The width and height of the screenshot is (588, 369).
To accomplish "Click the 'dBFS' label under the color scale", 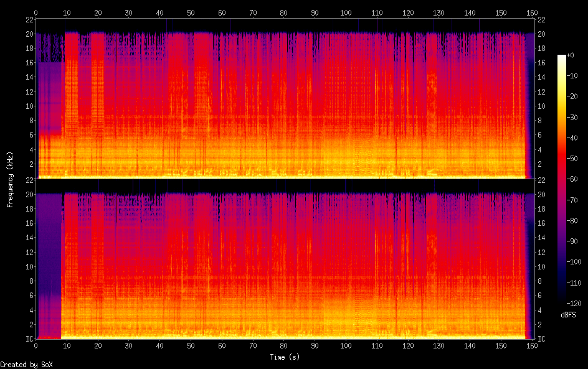I will pos(567,315).
